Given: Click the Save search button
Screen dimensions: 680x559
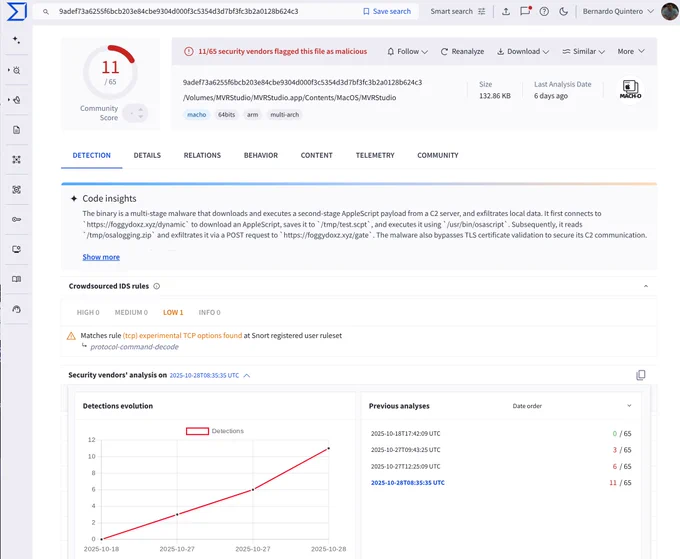Looking at the screenshot, I should (387, 12).
